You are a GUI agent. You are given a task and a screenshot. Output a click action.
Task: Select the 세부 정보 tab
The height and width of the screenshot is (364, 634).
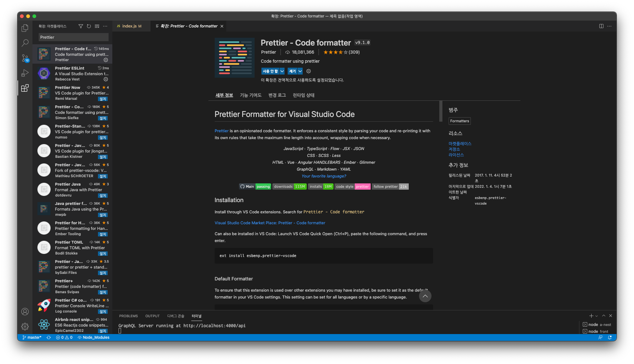point(224,95)
